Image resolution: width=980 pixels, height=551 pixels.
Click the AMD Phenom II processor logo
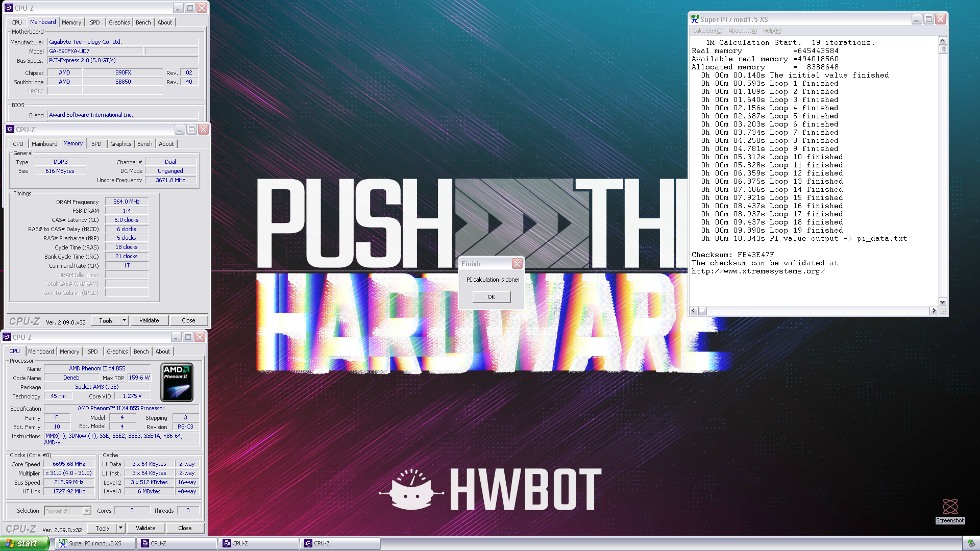click(177, 383)
